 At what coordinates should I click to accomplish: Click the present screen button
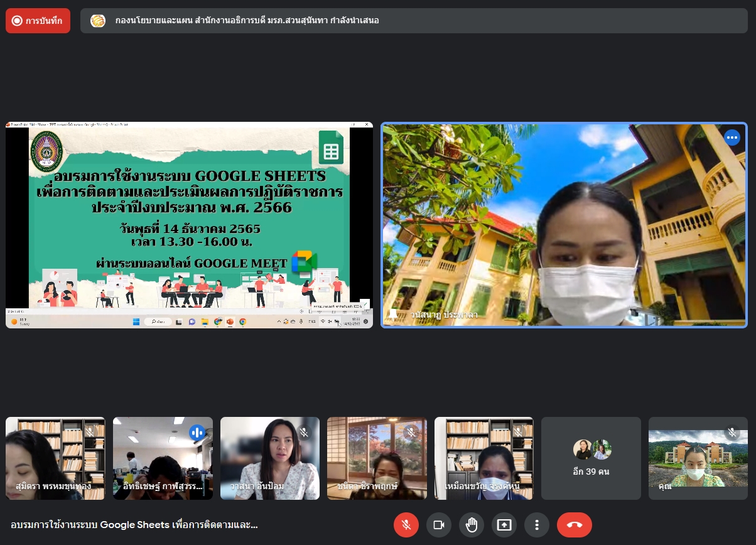click(x=504, y=525)
